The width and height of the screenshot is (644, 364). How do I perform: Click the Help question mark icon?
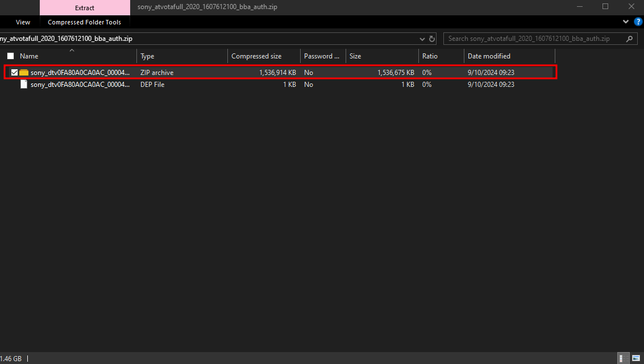638,22
